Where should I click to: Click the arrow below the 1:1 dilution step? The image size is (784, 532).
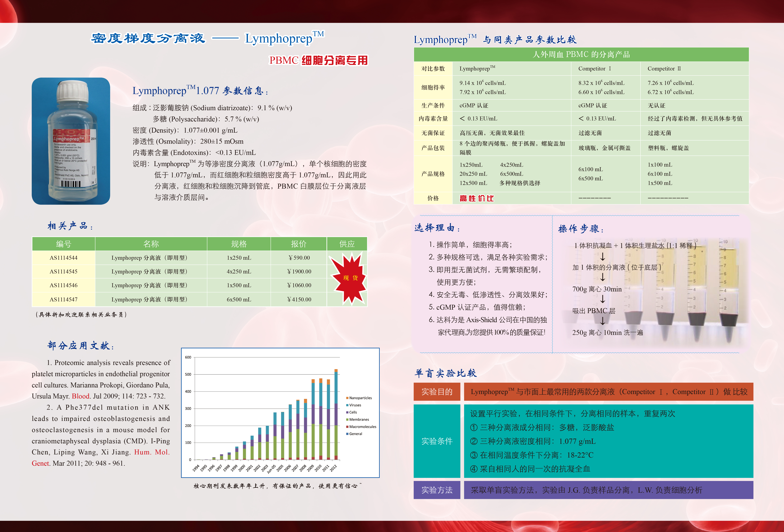click(x=603, y=257)
